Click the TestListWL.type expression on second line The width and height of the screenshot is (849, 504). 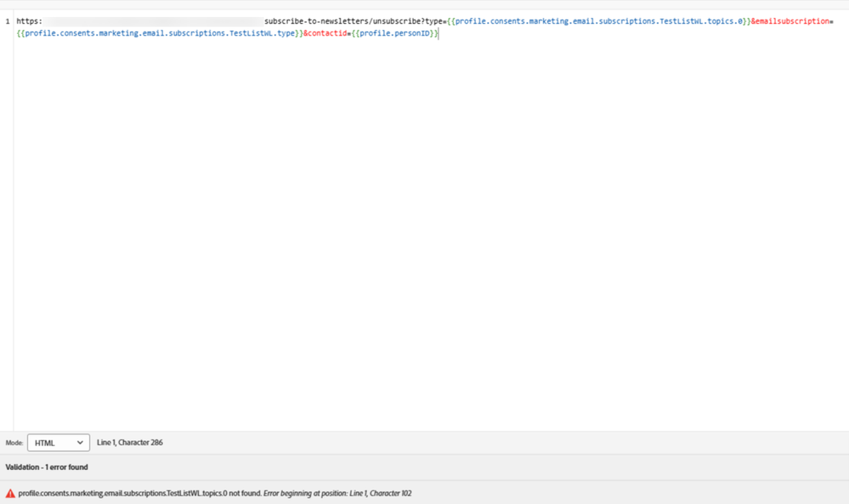[160, 34]
